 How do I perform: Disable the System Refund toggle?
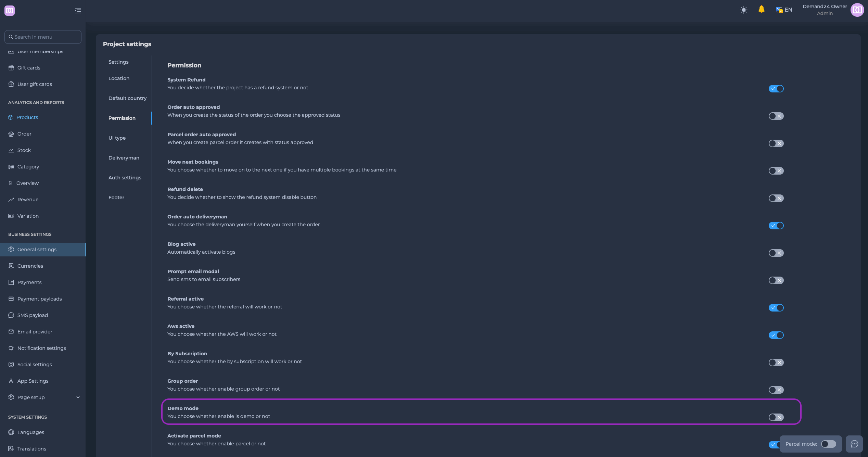(x=776, y=89)
